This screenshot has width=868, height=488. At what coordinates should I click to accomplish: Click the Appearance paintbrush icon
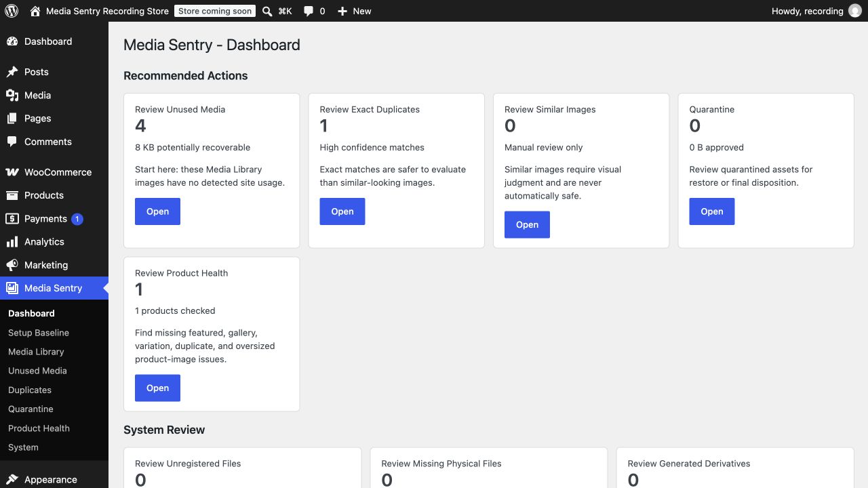coord(12,480)
